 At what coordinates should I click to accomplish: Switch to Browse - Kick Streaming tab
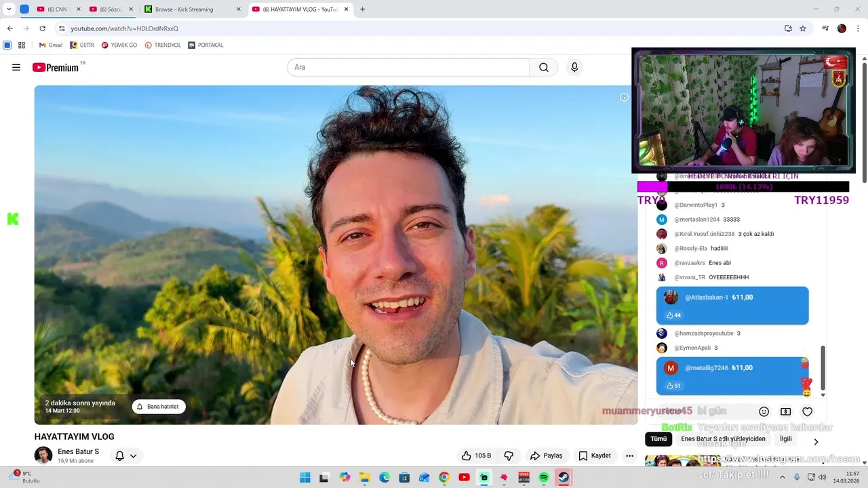point(193,9)
